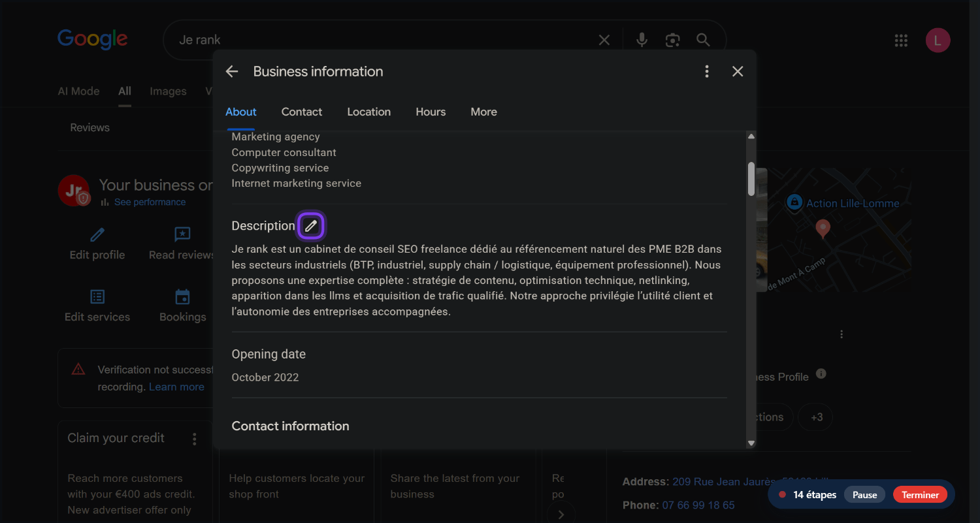Edit the business description with the pencil icon
This screenshot has height=523, width=980.
[x=311, y=226]
